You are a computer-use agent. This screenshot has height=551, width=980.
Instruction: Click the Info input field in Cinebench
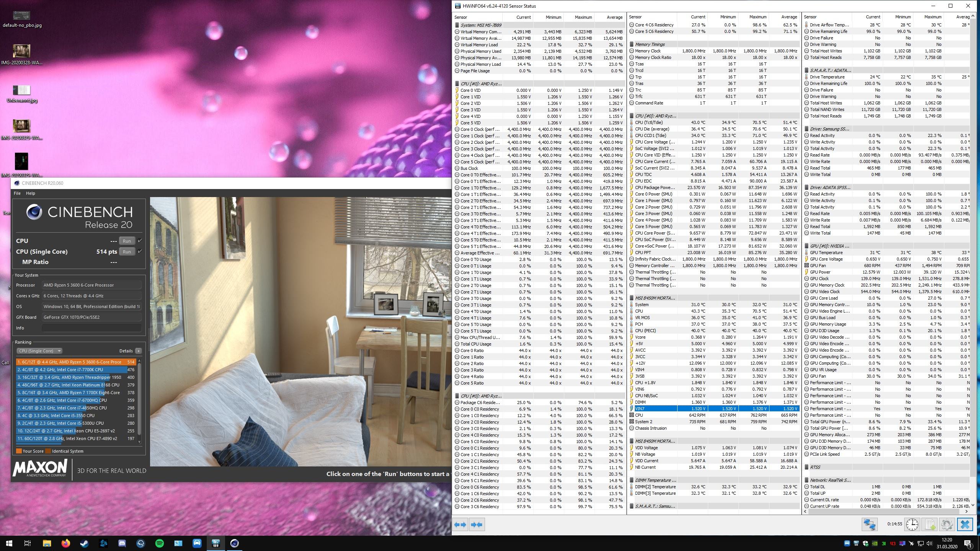coord(91,328)
